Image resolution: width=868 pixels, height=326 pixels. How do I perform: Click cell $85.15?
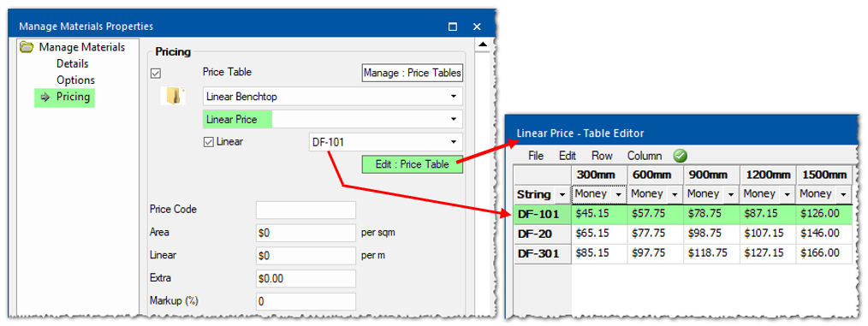599,254
